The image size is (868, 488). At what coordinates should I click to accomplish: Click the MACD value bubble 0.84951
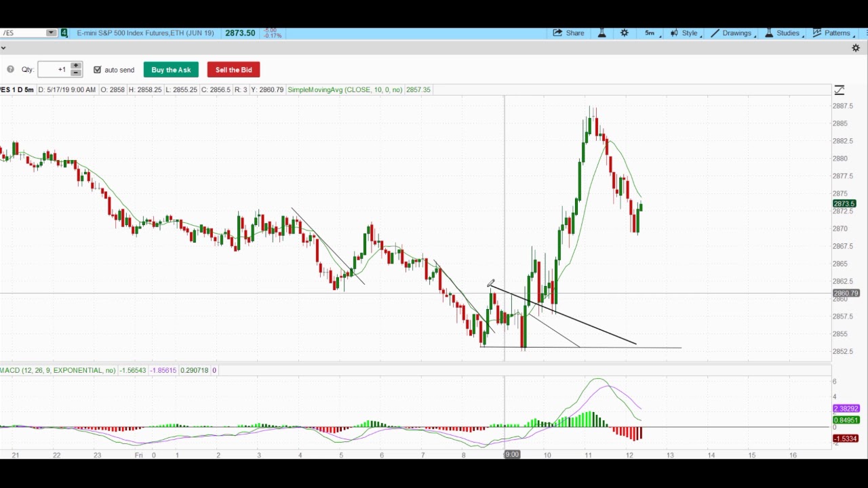click(846, 420)
